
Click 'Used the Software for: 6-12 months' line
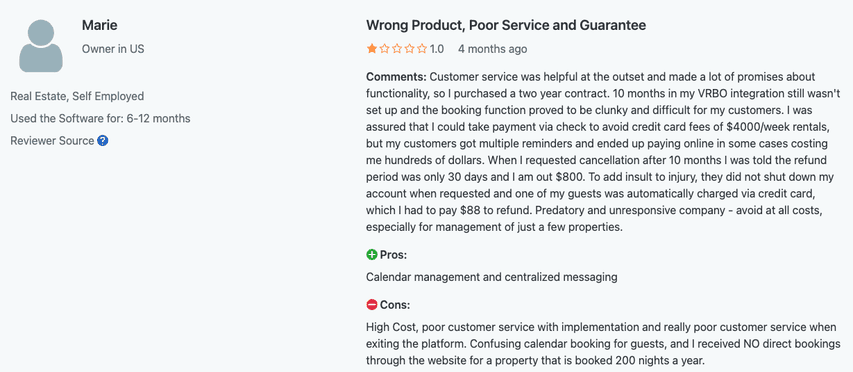pos(101,119)
